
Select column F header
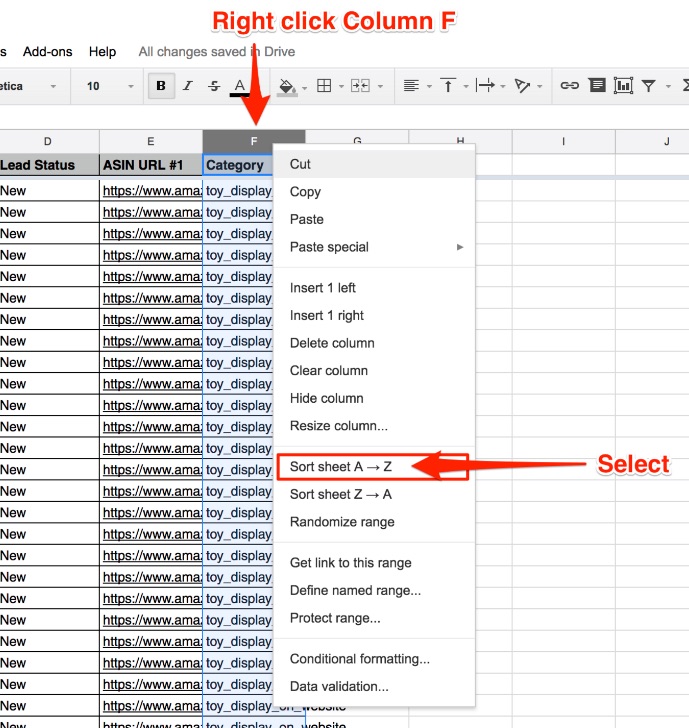point(254,142)
